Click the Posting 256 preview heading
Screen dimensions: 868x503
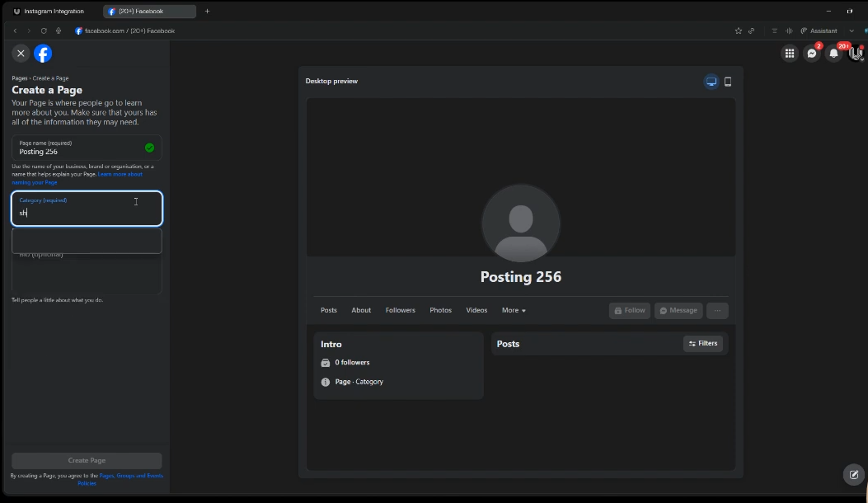(x=521, y=277)
